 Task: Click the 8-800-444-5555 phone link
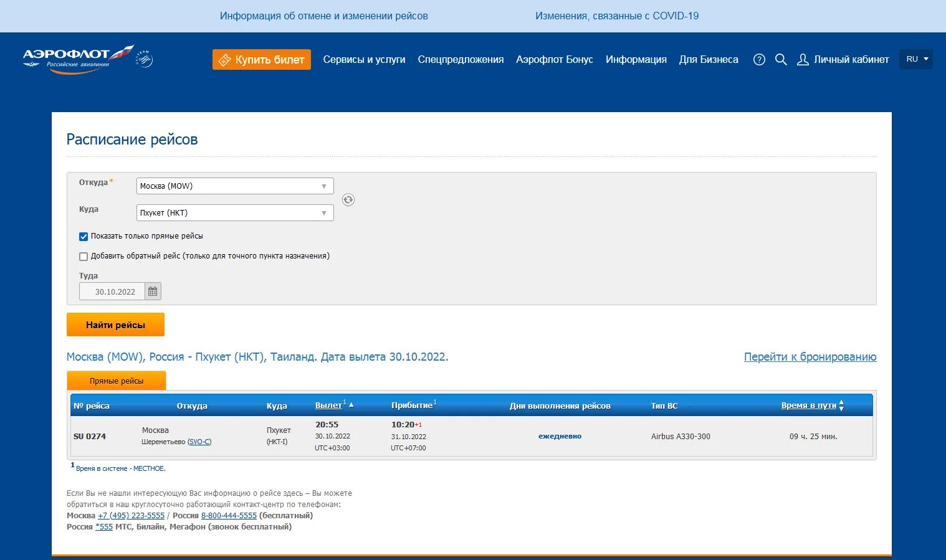(229, 516)
